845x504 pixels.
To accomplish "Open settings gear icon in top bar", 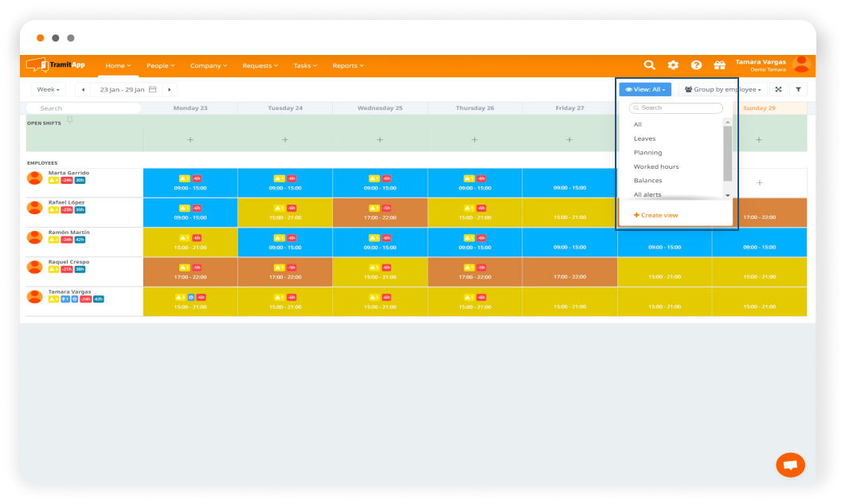I will click(673, 65).
